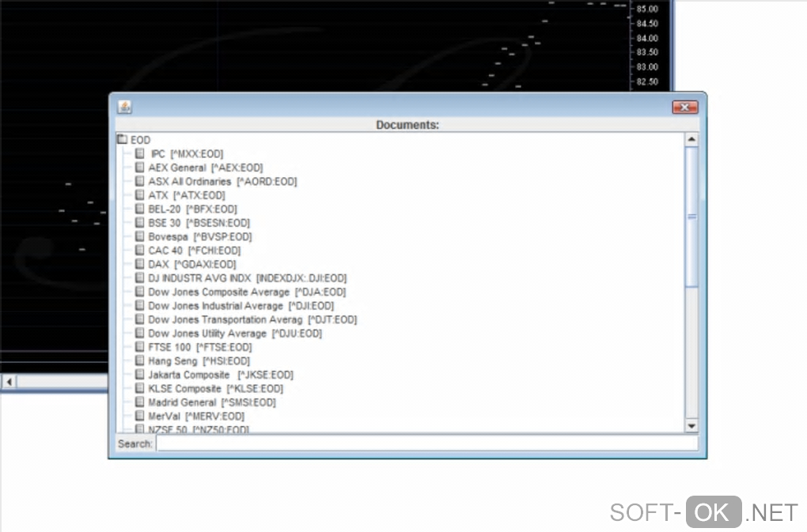Choose the ATX [^ATX:EOD] document

click(186, 195)
